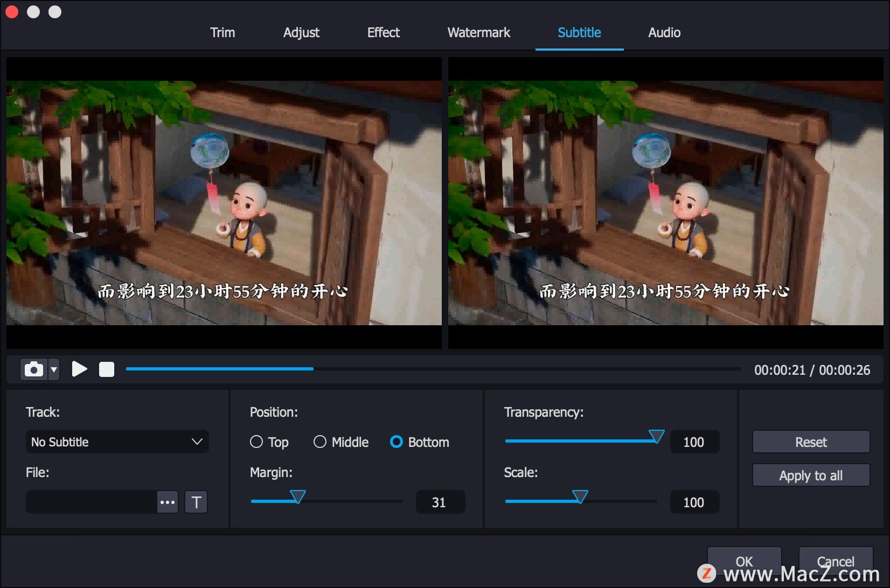The height and width of the screenshot is (588, 890).
Task: Click the Margin slider handle
Action: click(298, 496)
